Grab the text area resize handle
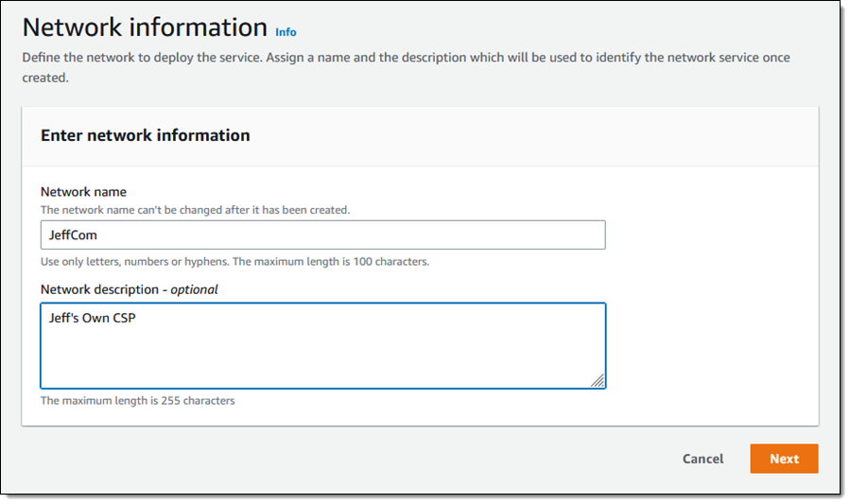Viewport: 850px width, 504px height. coord(598,381)
